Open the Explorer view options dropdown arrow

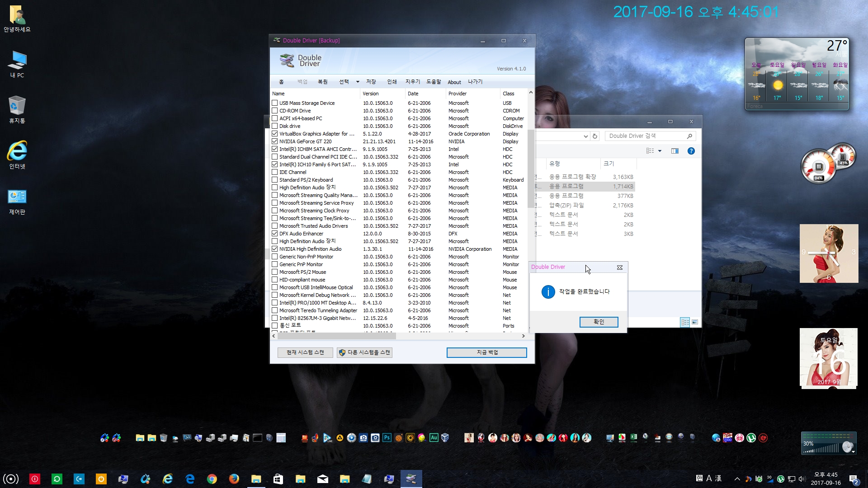coord(660,151)
